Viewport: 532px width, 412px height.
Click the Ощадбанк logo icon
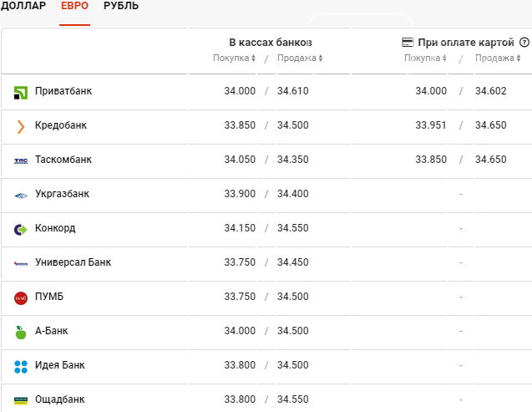tap(21, 401)
